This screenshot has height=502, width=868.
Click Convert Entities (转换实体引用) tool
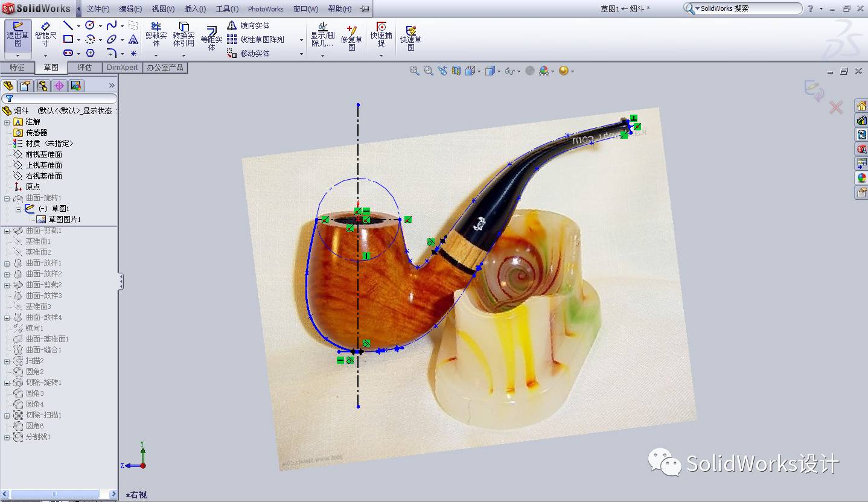pos(183,35)
